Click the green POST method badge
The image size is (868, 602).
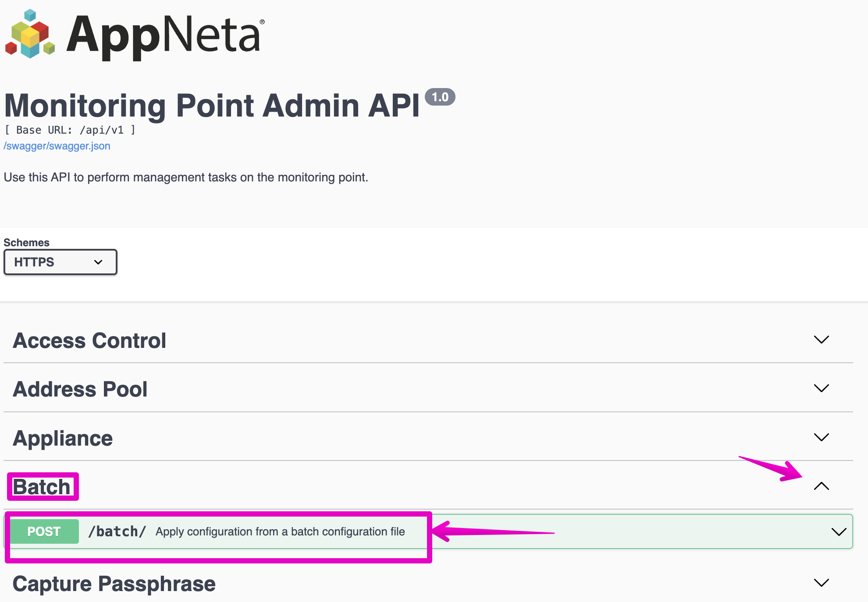(x=44, y=531)
